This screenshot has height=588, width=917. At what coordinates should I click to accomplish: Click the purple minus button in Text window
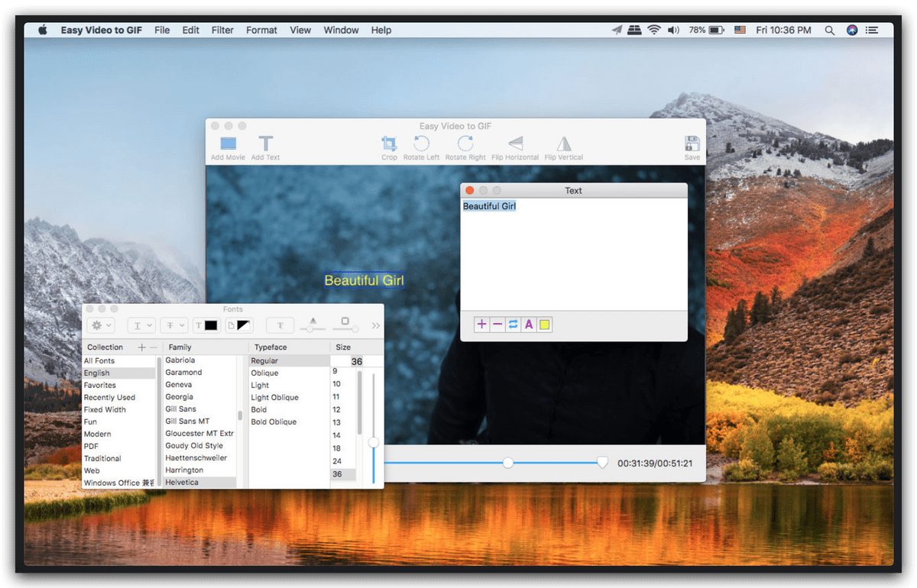pos(497,325)
